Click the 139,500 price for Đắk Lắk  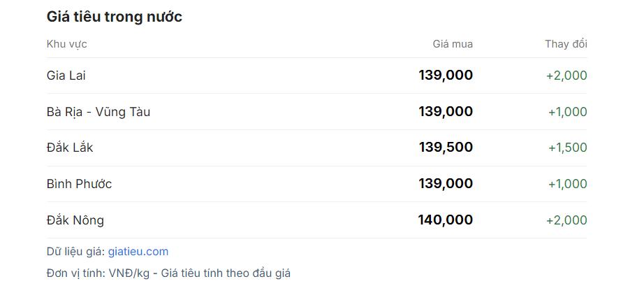point(446,148)
